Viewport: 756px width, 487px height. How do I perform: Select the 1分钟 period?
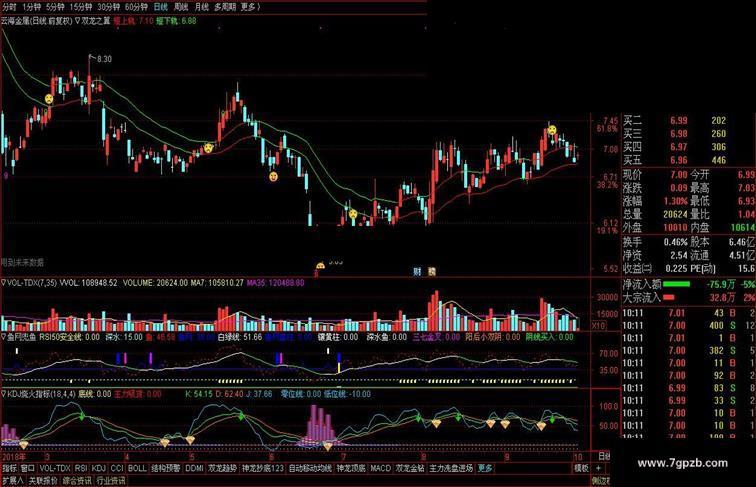click(x=31, y=7)
